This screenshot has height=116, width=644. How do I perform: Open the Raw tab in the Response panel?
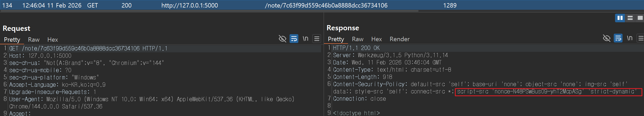pos(358,39)
